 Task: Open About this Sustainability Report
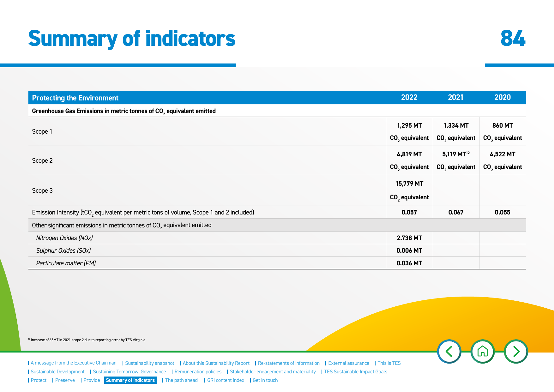pyautogui.click(x=216, y=363)
